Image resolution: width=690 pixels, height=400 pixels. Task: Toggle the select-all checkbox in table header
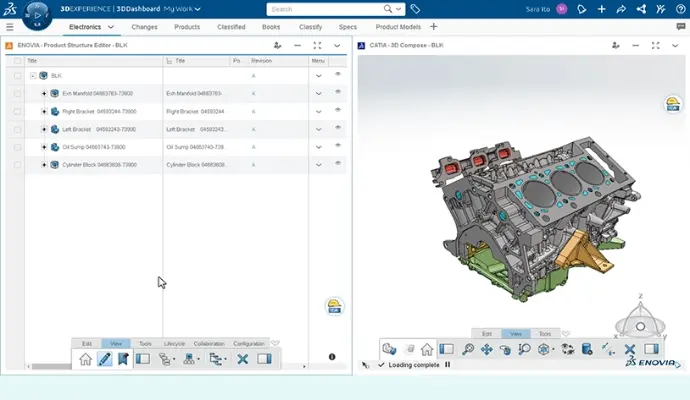pos(18,61)
